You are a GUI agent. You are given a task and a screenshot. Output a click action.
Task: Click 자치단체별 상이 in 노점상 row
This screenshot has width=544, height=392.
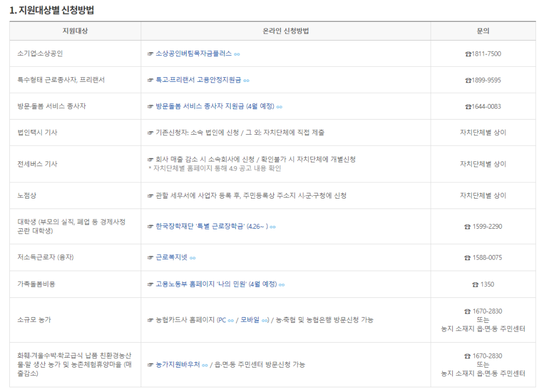click(x=483, y=196)
